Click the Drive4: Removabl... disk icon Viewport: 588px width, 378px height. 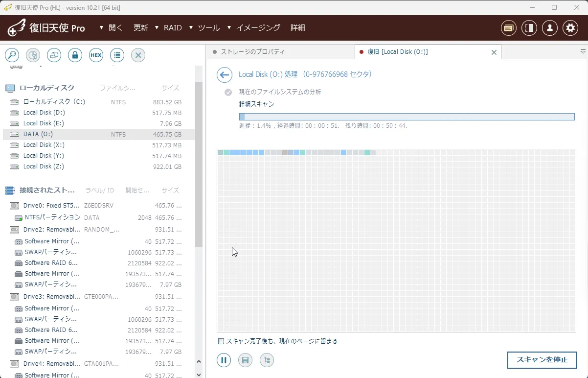[15, 364]
